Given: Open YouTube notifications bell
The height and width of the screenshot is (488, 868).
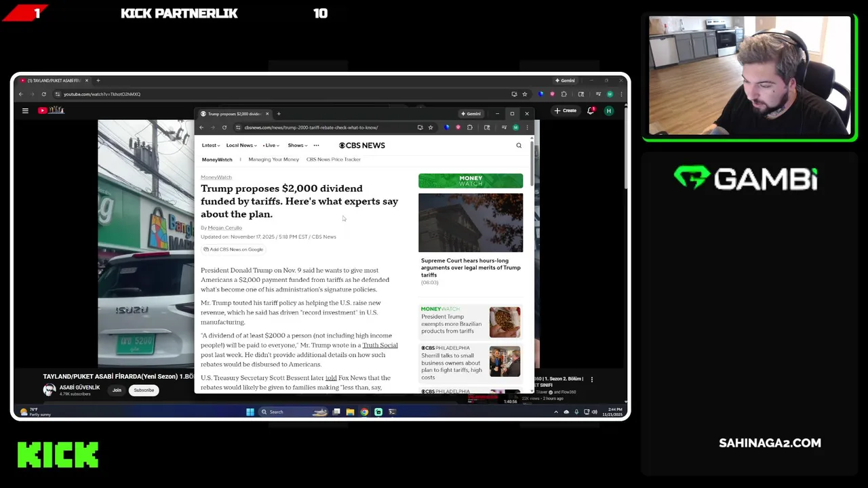Looking at the screenshot, I should pyautogui.click(x=591, y=110).
